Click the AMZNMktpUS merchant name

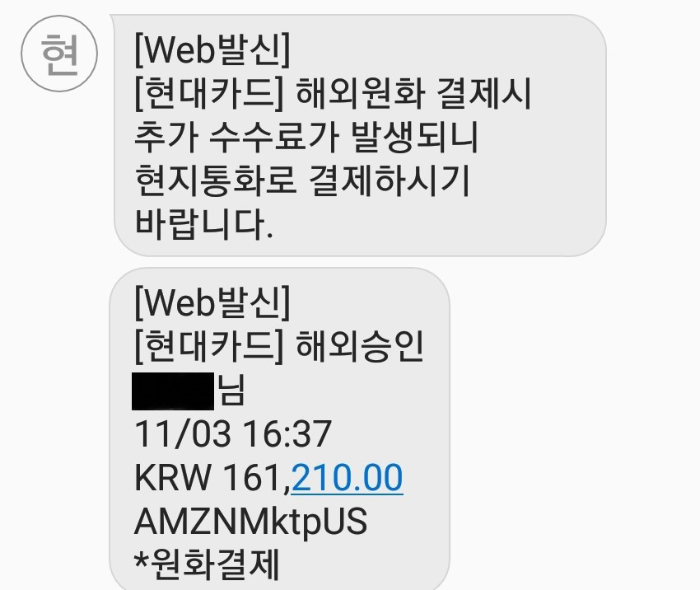pos(251,521)
